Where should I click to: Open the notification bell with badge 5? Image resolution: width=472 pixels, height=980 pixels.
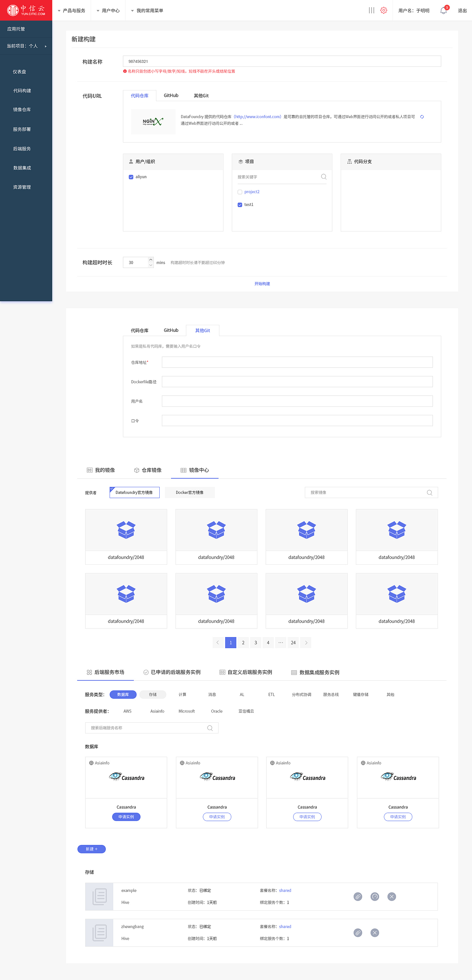[x=444, y=10]
